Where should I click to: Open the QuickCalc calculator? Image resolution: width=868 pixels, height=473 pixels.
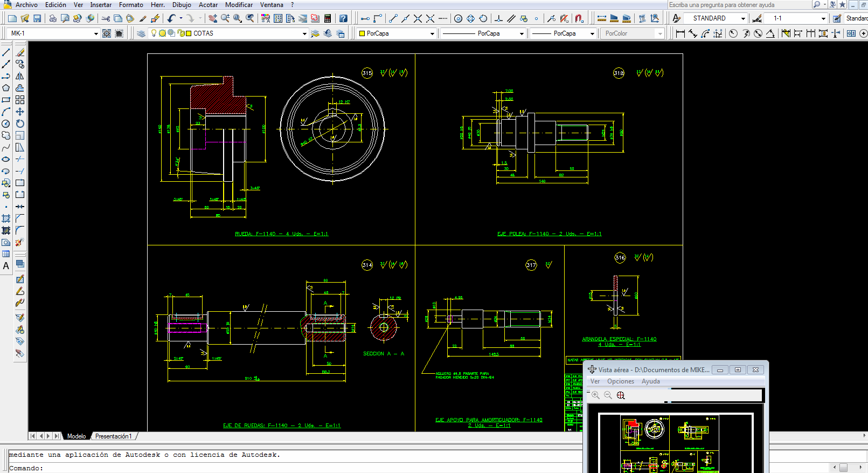(327, 18)
